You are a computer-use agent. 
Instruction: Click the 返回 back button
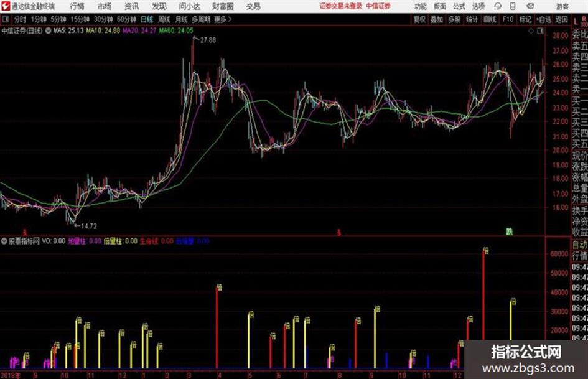(x=561, y=19)
